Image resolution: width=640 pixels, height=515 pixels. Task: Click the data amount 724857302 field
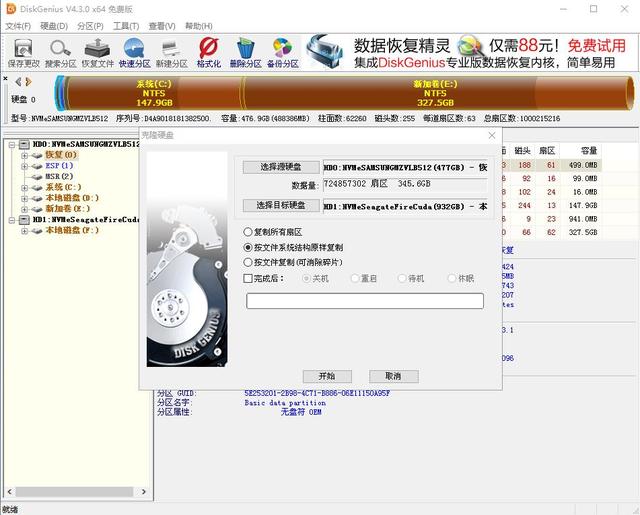[x=405, y=184]
